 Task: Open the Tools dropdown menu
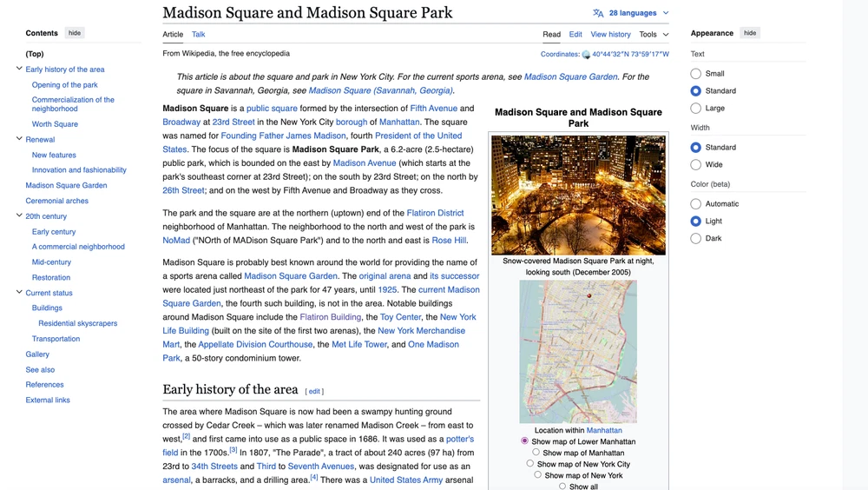coord(654,35)
